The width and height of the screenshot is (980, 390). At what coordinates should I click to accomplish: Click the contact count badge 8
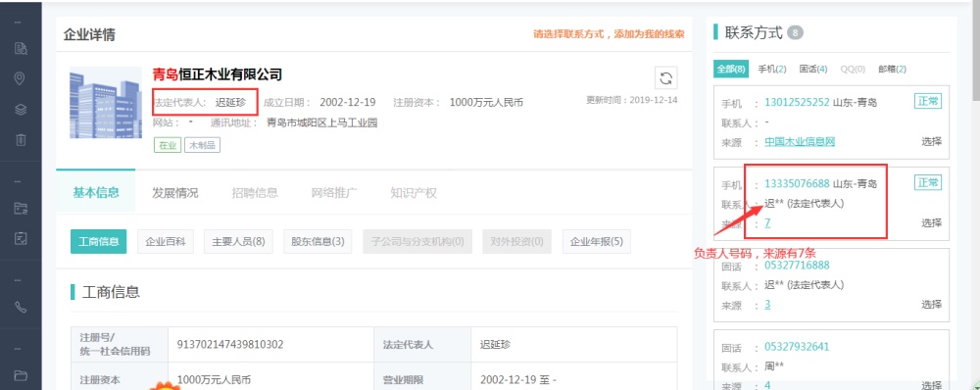click(795, 32)
